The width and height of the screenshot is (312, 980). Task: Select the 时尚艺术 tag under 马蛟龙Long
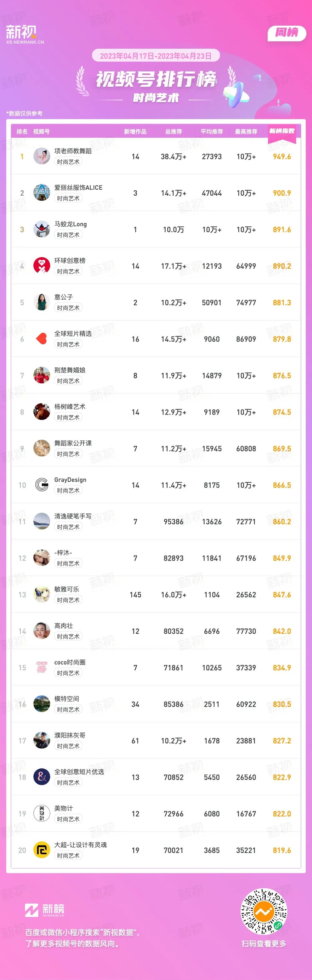pos(68,235)
